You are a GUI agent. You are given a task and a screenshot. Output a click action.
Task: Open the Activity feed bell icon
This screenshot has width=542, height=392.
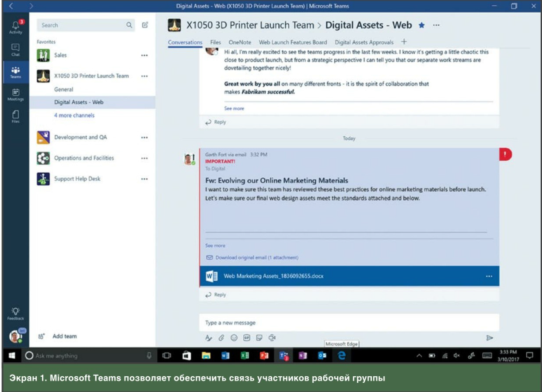click(x=15, y=26)
